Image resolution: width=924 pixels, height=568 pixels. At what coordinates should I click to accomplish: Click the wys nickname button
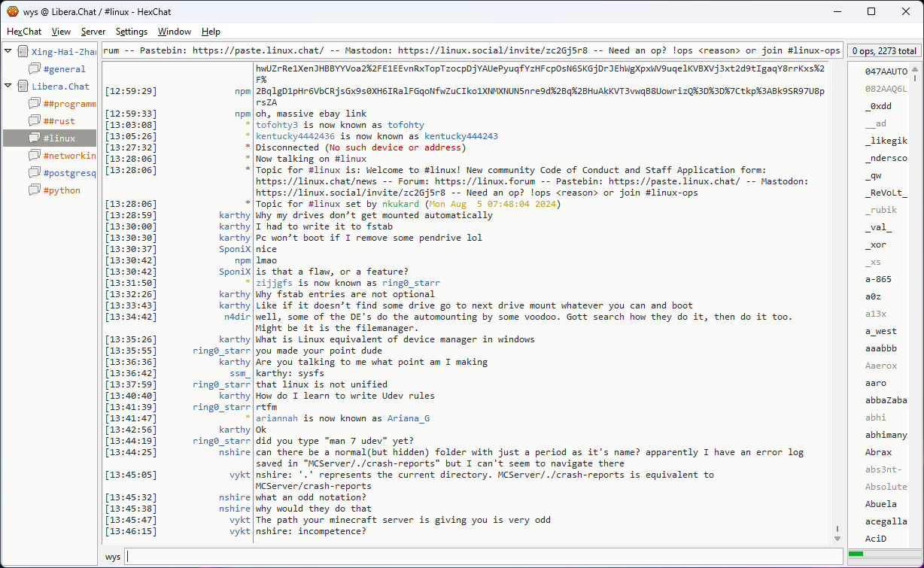[113, 557]
